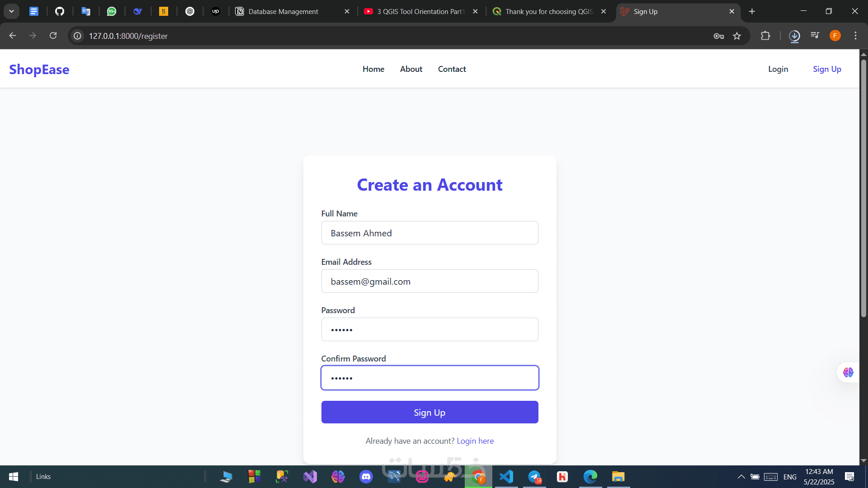Show hidden system tray icons
This screenshot has height=488, width=868.
[741, 477]
